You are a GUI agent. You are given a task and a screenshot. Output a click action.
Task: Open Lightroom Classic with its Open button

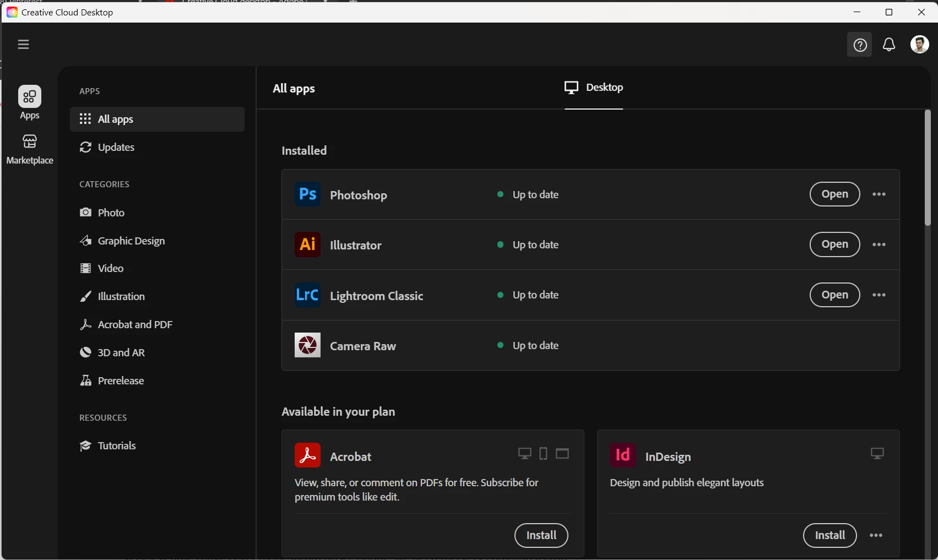pyautogui.click(x=834, y=295)
